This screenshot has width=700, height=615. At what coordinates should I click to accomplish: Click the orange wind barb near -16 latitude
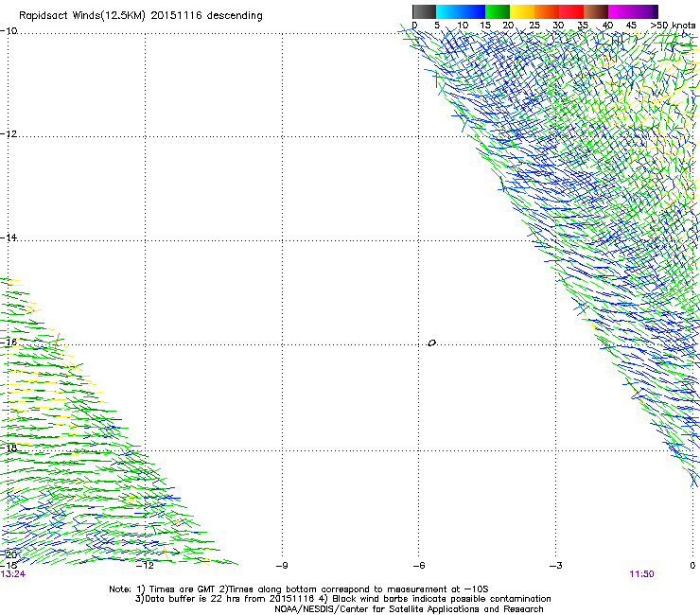(x=57, y=341)
